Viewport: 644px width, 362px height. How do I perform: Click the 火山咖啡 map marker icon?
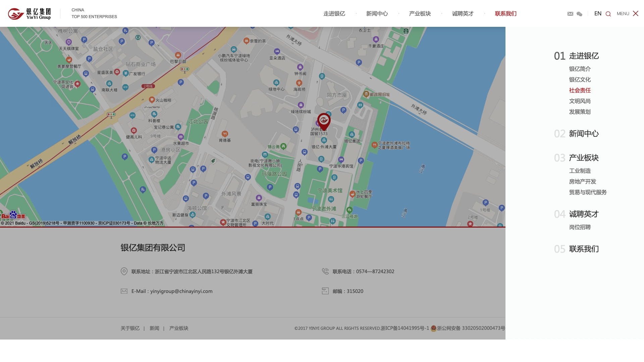point(152,100)
